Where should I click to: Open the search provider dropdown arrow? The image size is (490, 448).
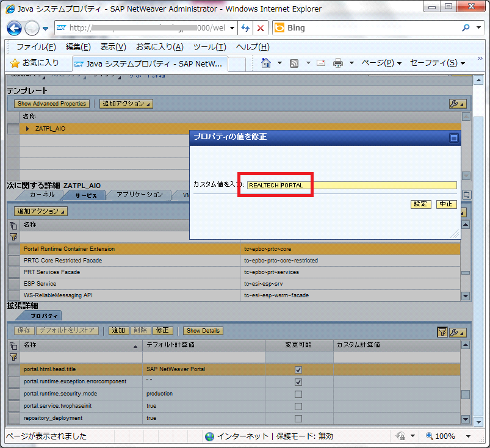point(478,27)
